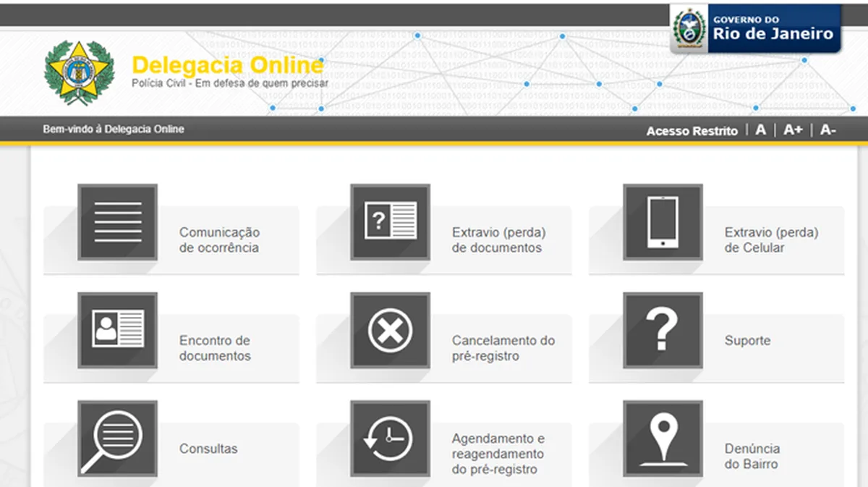Open the Comunicação de ocorrência lines icon
The image size is (868, 487).
(117, 222)
